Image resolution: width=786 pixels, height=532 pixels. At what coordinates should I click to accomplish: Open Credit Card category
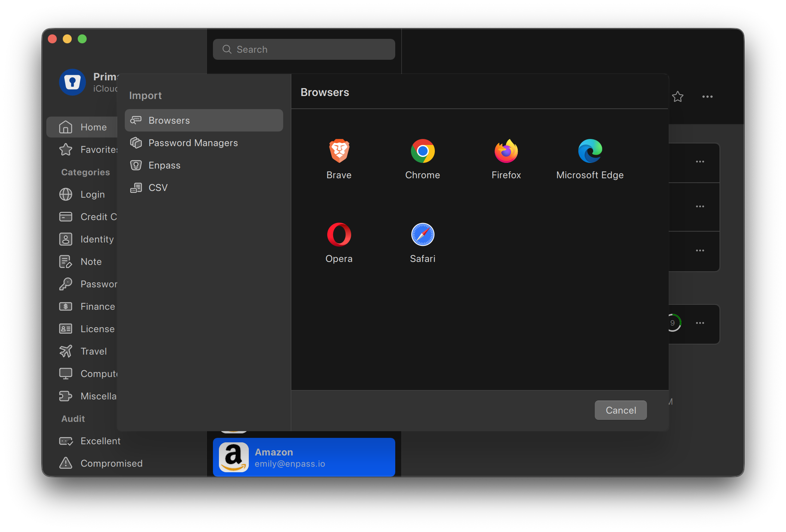[82, 217]
